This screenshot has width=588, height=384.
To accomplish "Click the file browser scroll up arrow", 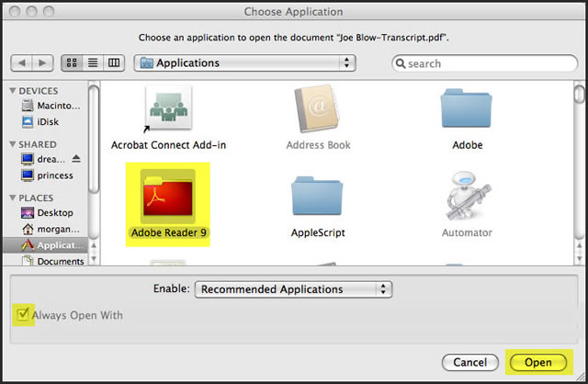I will (580, 246).
